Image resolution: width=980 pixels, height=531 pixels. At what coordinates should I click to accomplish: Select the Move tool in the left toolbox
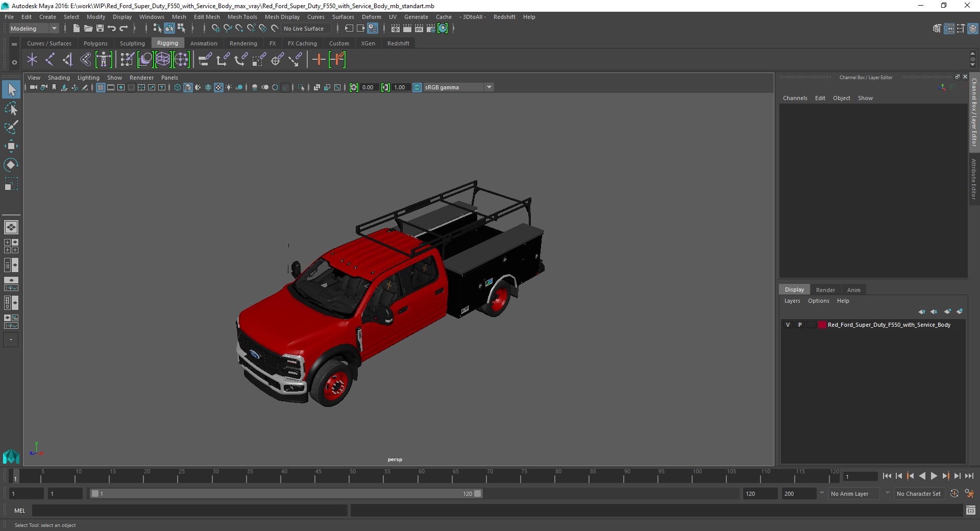[11, 147]
